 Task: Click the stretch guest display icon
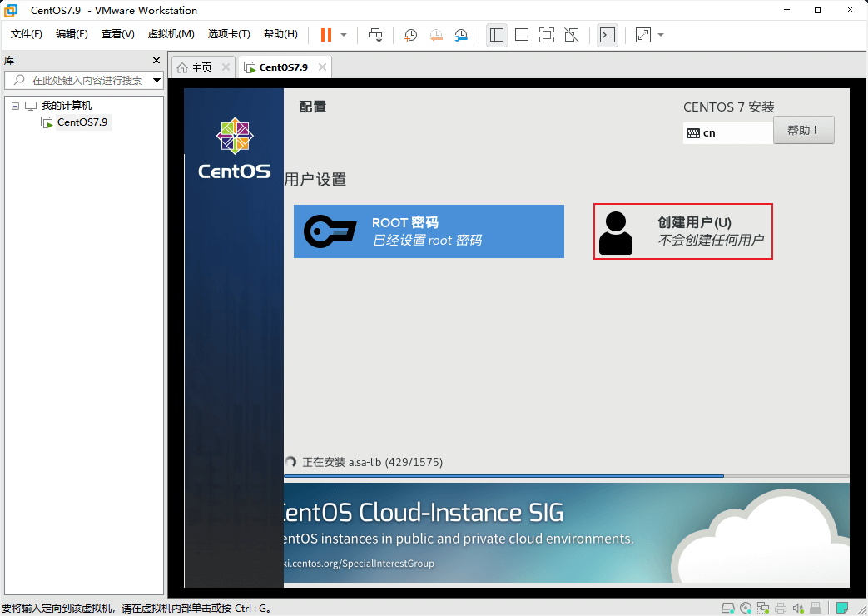tap(642, 35)
